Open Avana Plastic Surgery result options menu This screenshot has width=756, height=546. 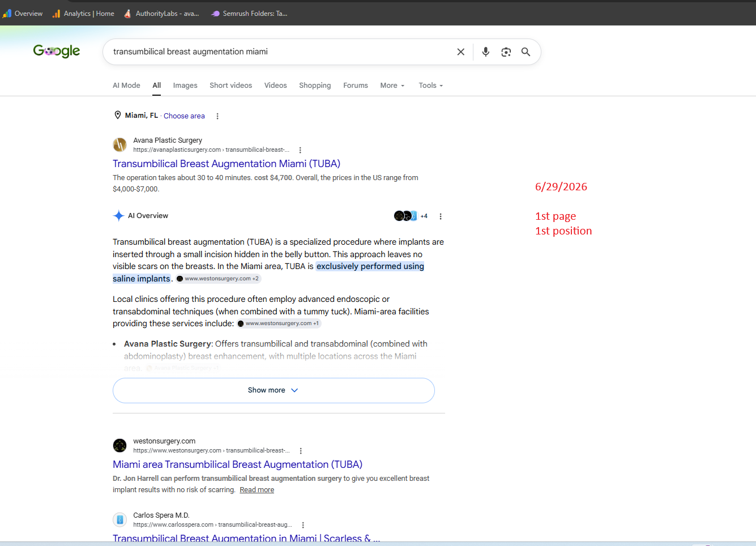(300, 150)
